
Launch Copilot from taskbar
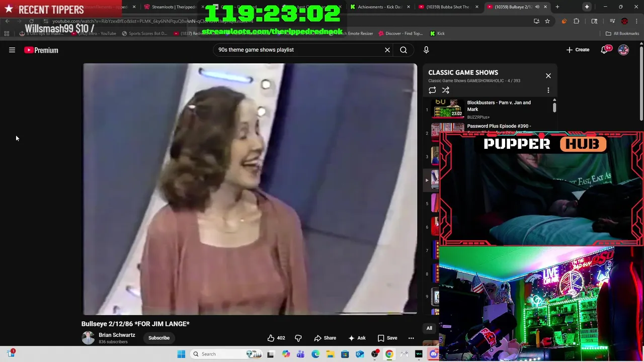[286, 354]
